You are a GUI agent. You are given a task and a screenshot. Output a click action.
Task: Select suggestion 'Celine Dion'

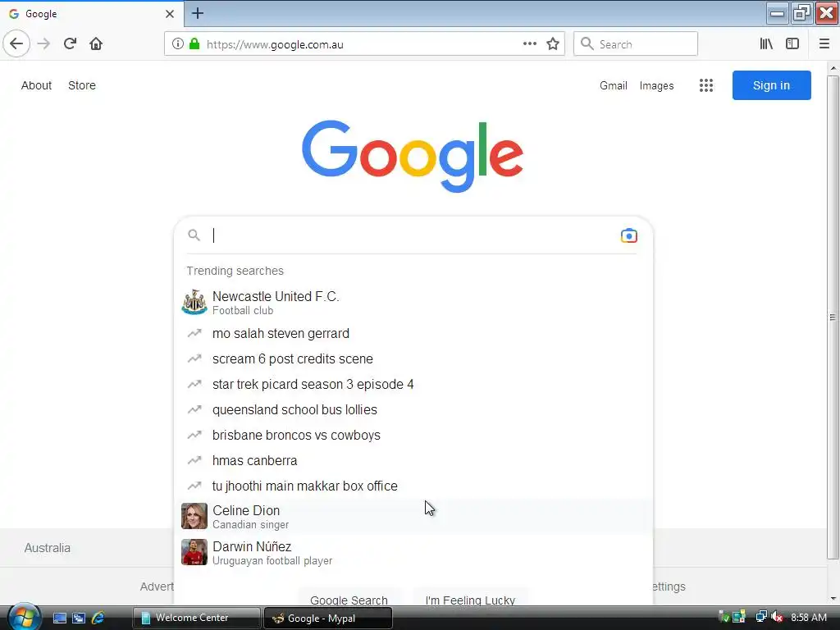413,517
